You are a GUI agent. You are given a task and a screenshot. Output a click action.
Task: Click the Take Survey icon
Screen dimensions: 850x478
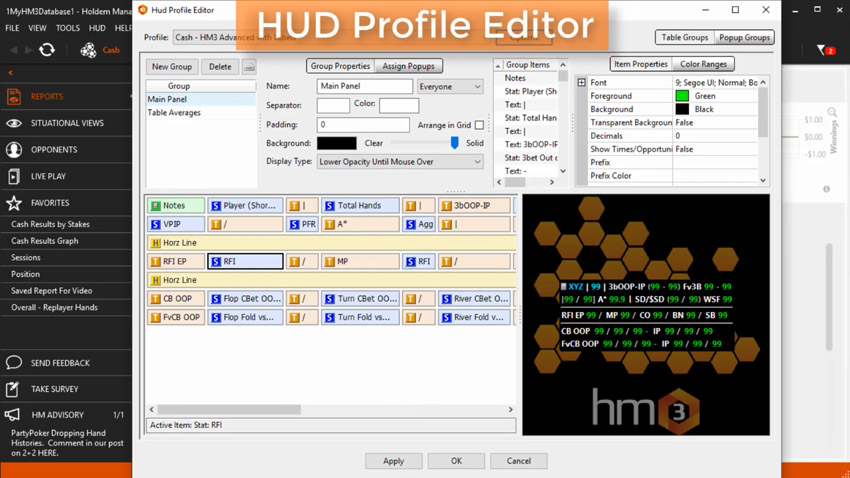13,389
